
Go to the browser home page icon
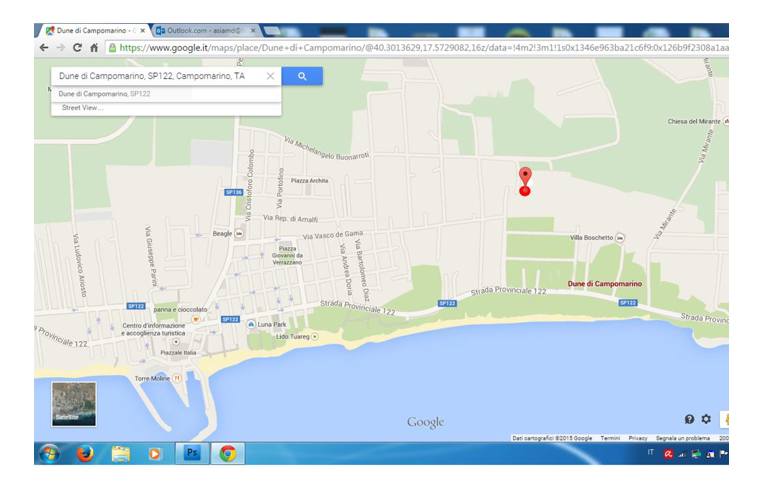[x=95, y=47]
